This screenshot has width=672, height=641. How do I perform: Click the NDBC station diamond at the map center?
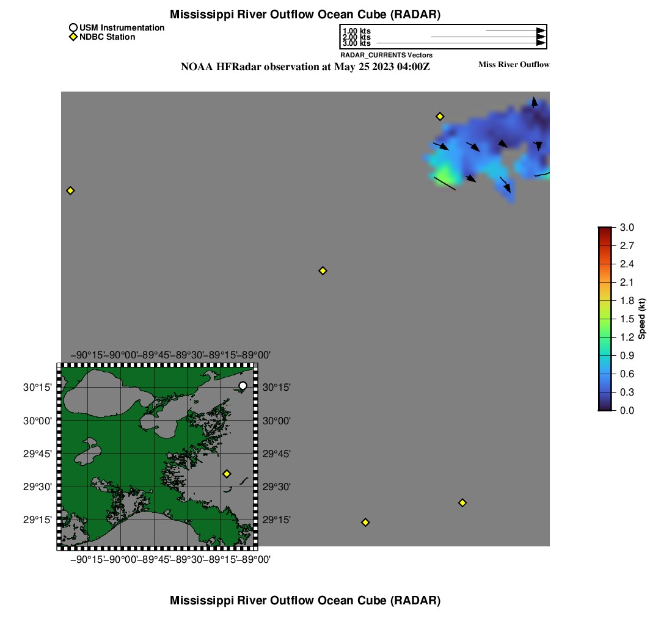click(x=323, y=270)
